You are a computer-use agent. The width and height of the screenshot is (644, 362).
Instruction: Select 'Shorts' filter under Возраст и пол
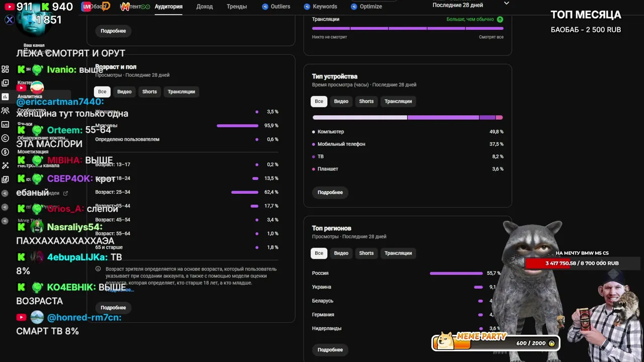pyautogui.click(x=149, y=92)
